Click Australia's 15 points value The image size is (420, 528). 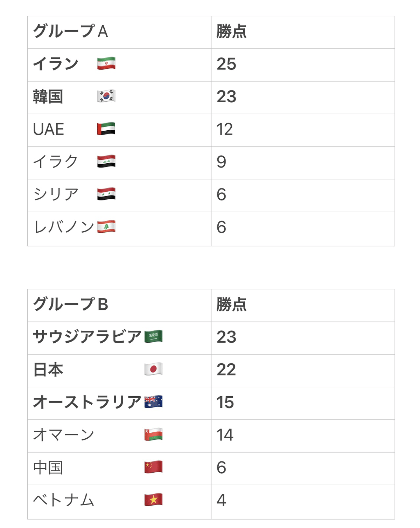click(x=225, y=402)
